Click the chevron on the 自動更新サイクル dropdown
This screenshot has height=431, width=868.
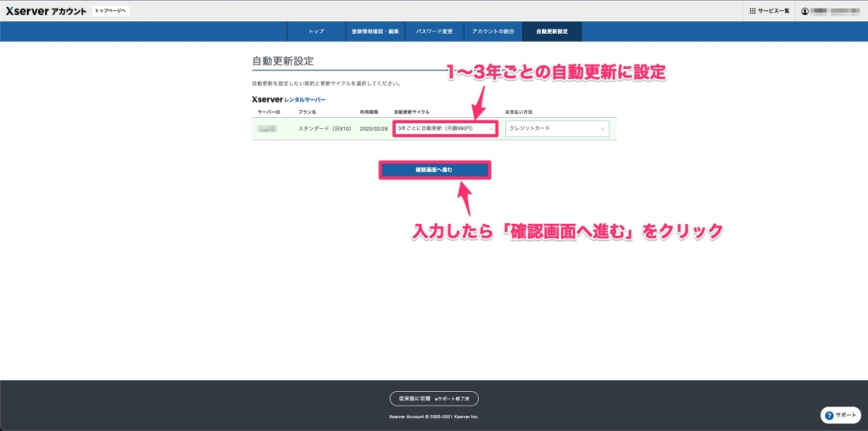pos(489,128)
